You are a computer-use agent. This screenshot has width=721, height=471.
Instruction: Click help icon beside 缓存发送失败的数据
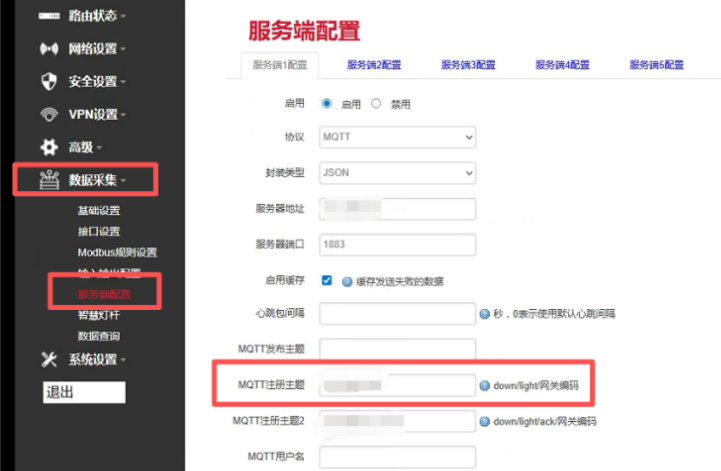pos(347,281)
